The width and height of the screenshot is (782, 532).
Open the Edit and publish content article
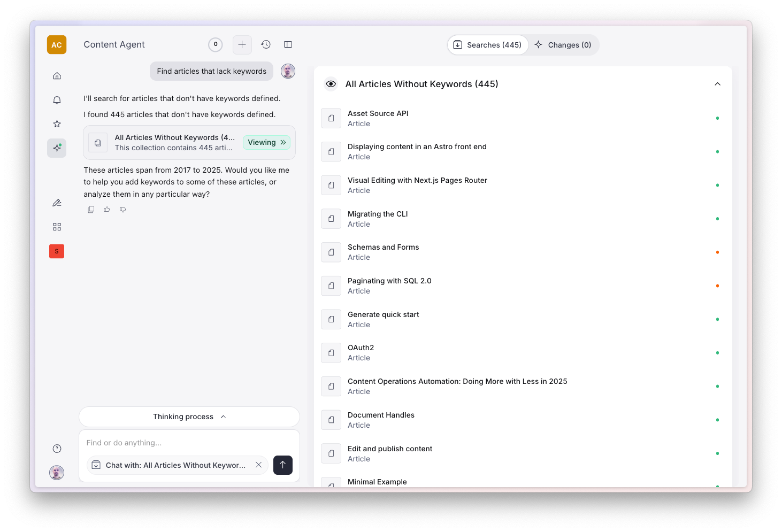point(523,453)
